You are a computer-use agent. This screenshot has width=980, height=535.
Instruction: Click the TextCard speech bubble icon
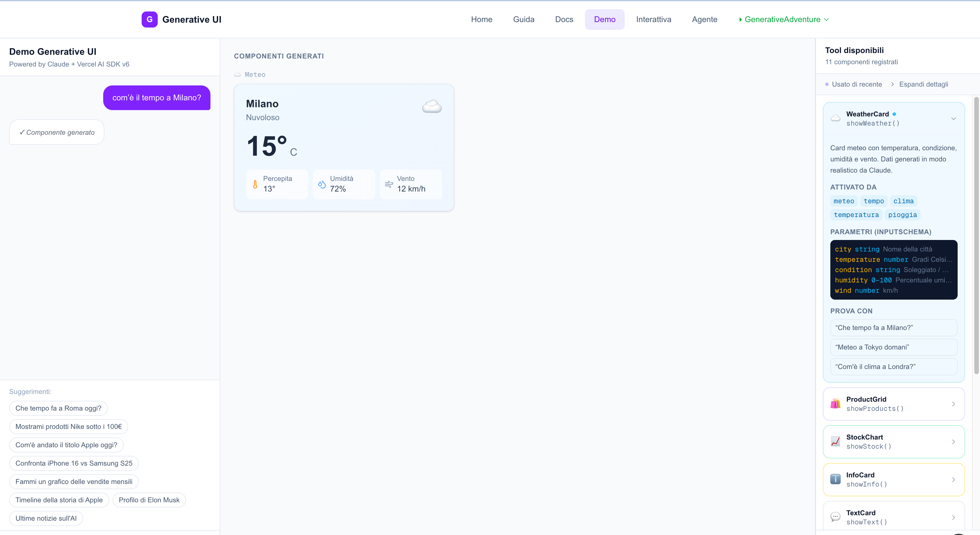(835, 517)
